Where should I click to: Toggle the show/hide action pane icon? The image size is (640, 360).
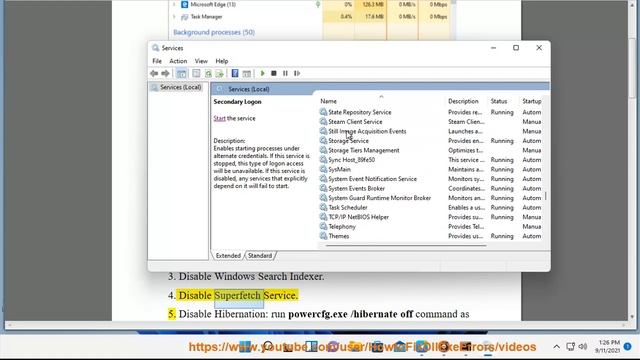(247, 73)
